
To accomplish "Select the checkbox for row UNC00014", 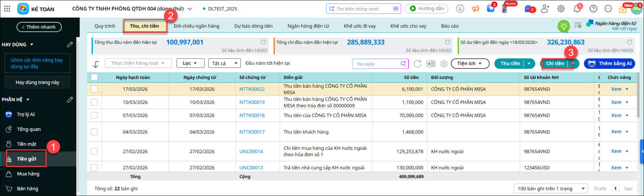I will pyautogui.click(x=94, y=151).
